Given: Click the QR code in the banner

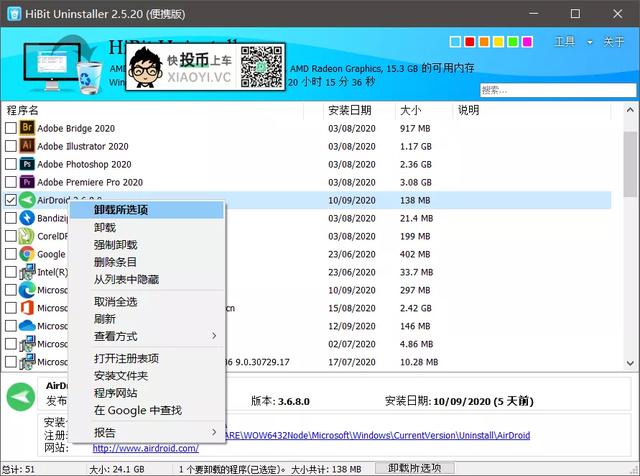Looking at the screenshot, I should pyautogui.click(x=261, y=67).
